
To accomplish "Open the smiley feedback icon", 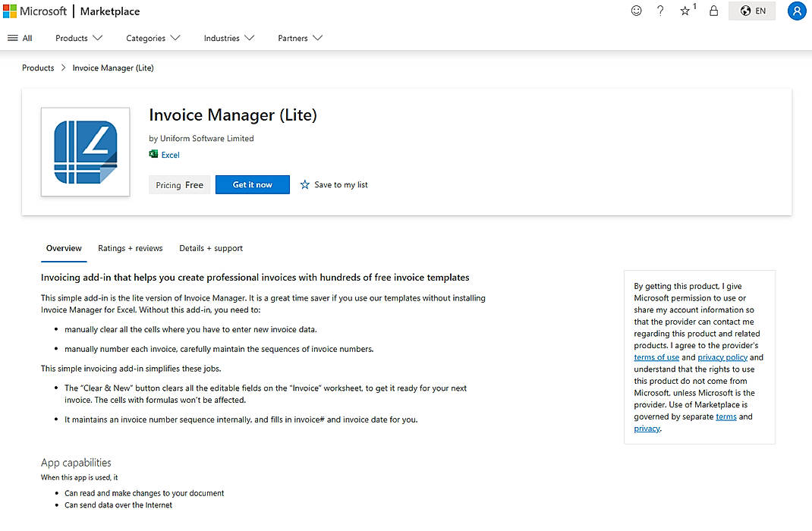I will coord(637,11).
